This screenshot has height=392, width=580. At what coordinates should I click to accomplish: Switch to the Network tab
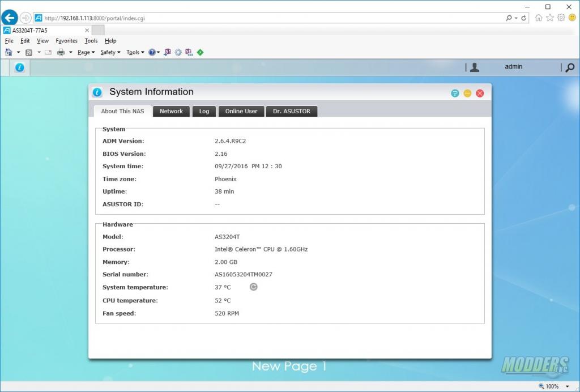[171, 111]
